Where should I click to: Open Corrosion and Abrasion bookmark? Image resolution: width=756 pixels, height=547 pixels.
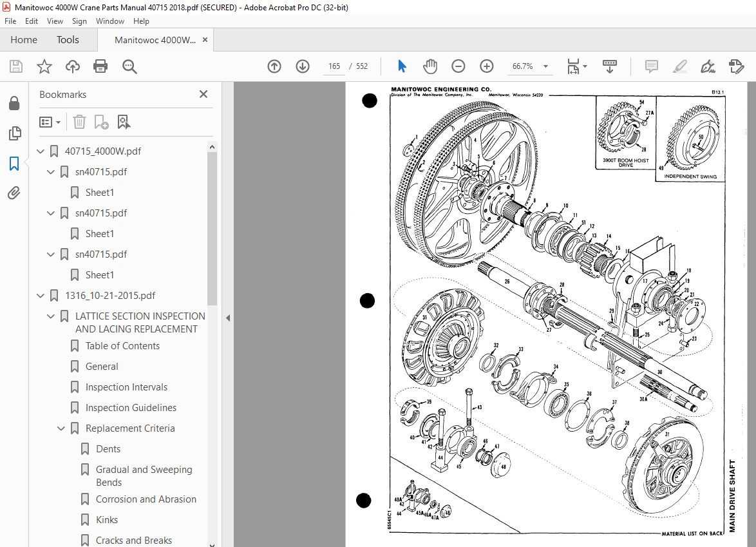pyautogui.click(x=146, y=499)
